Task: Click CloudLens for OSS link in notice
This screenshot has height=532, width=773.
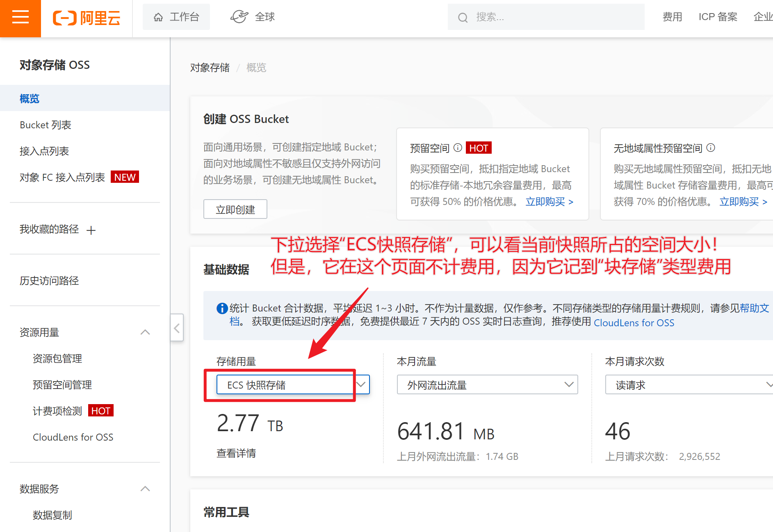Action: pos(634,323)
